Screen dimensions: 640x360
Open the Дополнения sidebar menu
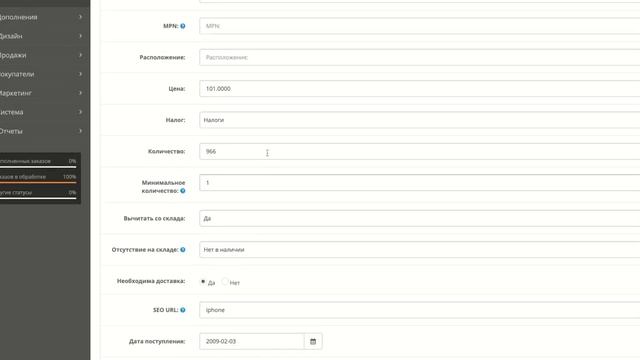[45, 17]
